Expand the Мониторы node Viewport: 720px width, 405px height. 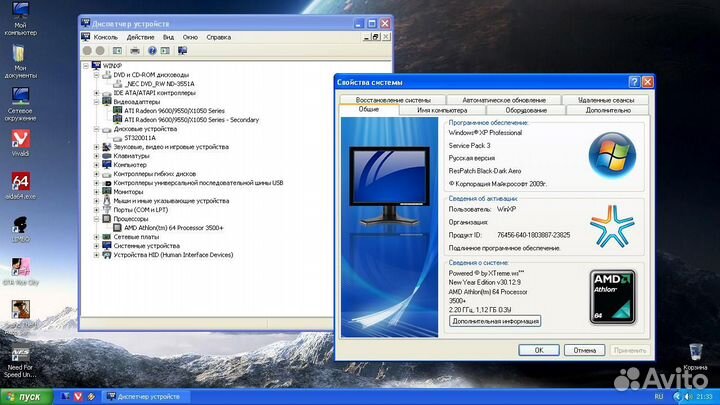[x=96, y=192]
